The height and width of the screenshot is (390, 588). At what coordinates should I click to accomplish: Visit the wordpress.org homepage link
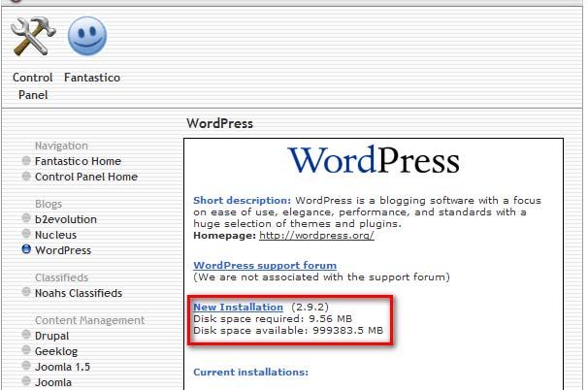click(x=315, y=236)
